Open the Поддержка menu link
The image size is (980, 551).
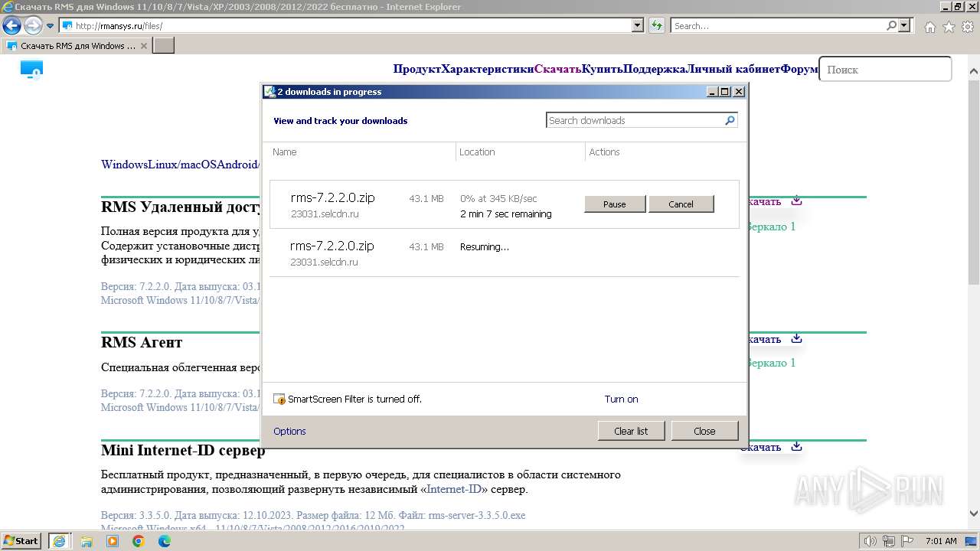click(x=655, y=69)
